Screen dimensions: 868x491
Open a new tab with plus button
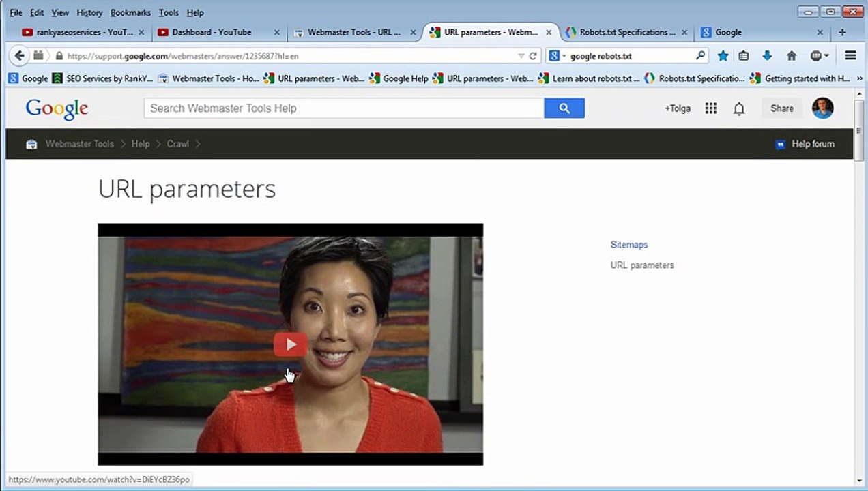(x=842, y=32)
